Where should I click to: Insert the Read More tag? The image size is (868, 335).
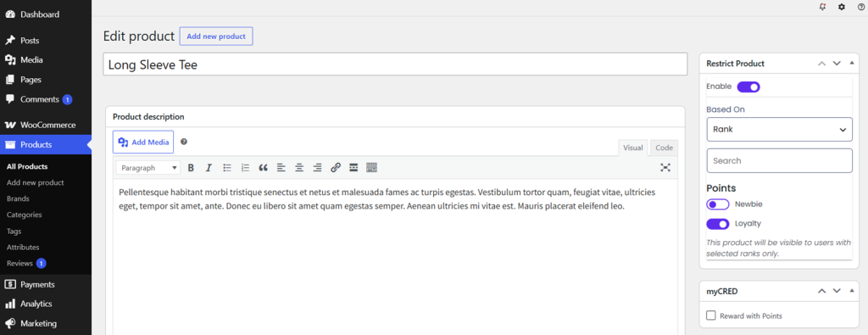(x=353, y=168)
